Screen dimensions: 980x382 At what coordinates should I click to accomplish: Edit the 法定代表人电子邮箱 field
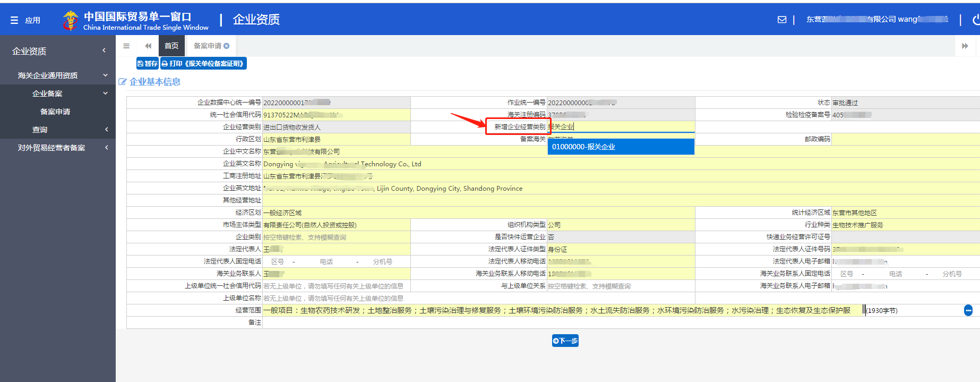tap(906, 261)
